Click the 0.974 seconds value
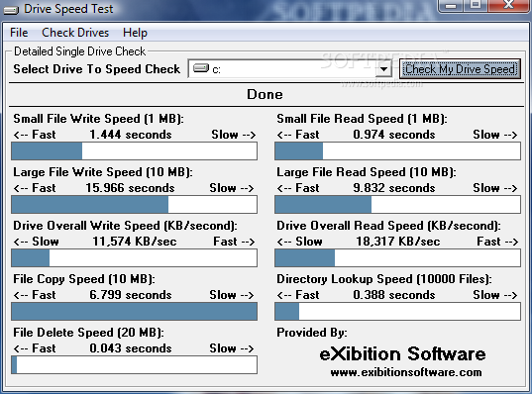 [394, 135]
